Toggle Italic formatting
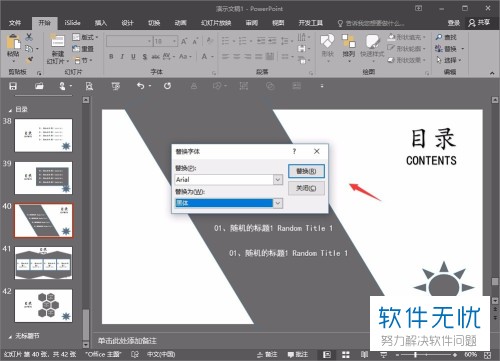The height and width of the screenshot is (361, 500). (x=122, y=57)
